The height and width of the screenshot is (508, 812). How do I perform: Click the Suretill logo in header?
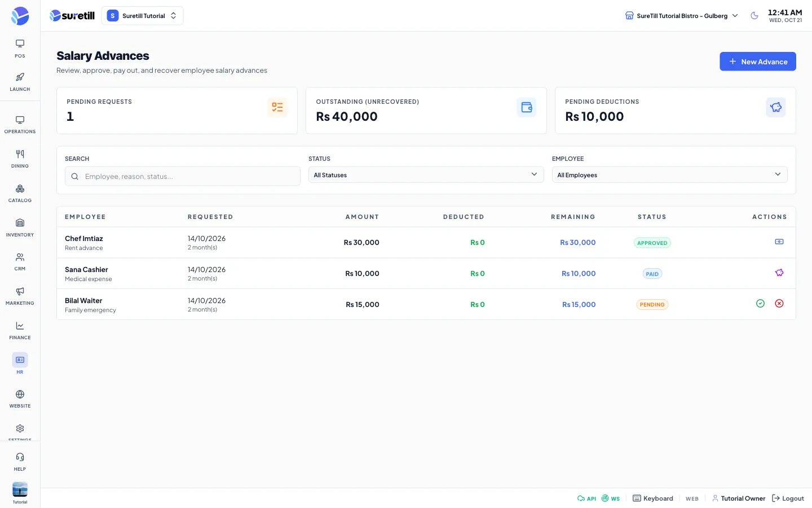(x=72, y=16)
